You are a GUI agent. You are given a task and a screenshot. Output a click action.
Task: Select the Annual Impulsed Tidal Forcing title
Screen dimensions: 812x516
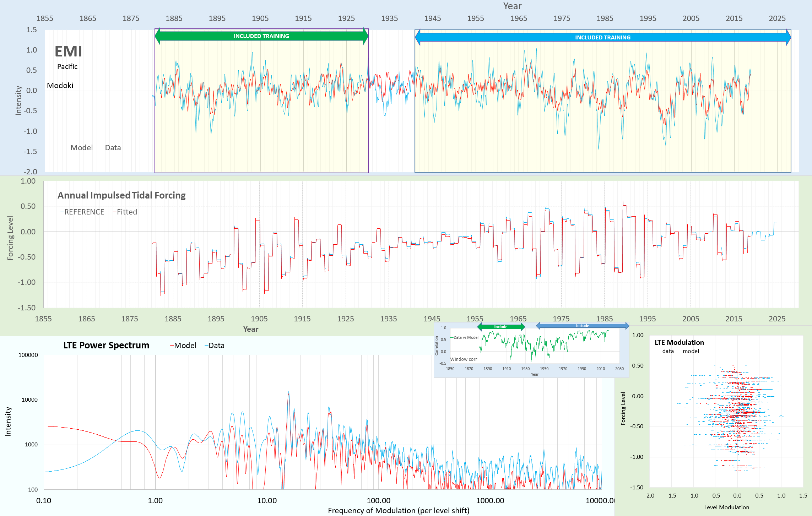pos(121,195)
